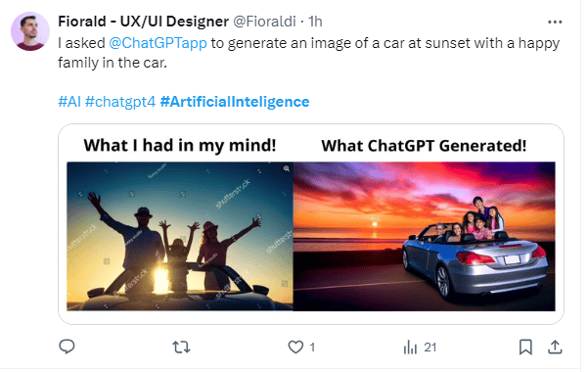Open the silhouette family sunset photo

pyautogui.click(x=180, y=236)
